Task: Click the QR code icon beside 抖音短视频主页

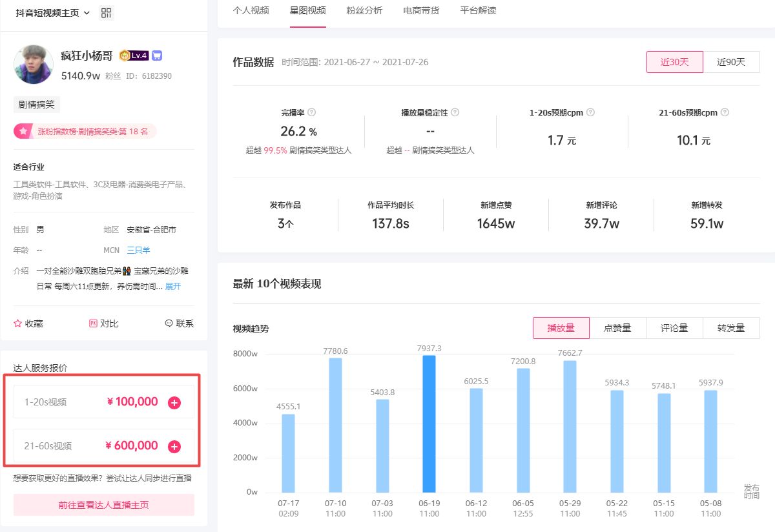Action: tap(107, 13)
